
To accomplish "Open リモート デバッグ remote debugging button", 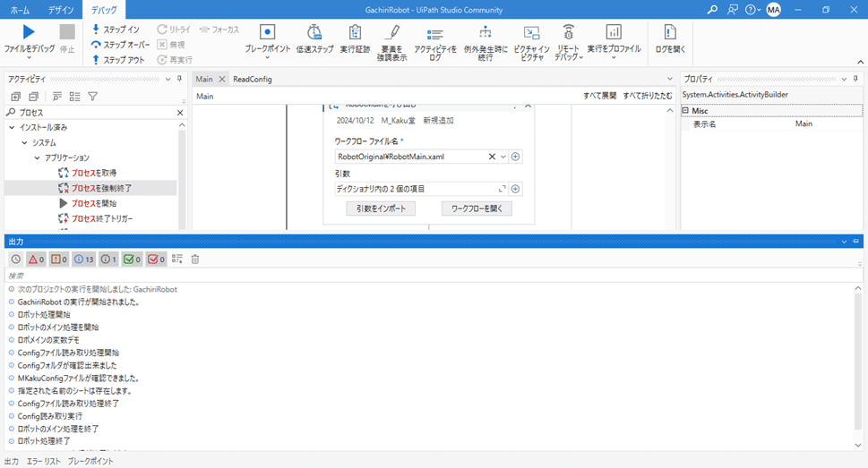I will 569,42.
